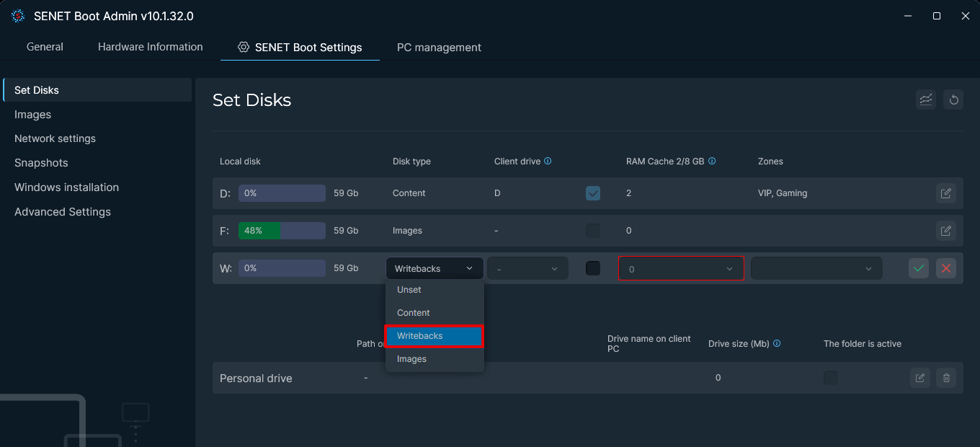Cancel W: disk edit with red X
The image size is (980, 447).
pos(946,268)
